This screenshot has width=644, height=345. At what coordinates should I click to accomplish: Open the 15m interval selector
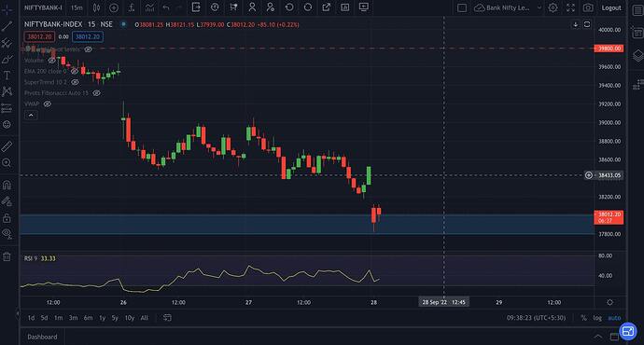click(x=77, y=7)
